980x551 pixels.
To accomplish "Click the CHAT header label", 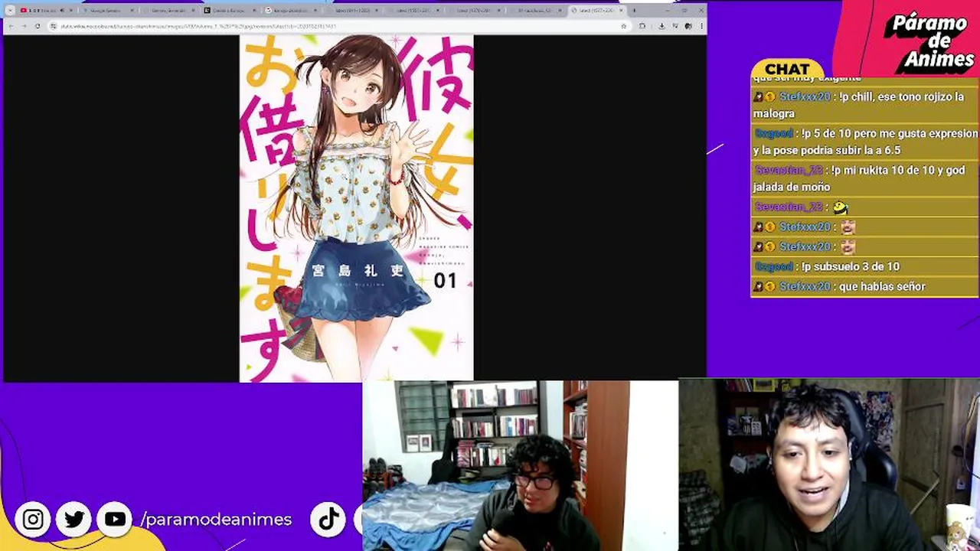I will click(787, 69).
